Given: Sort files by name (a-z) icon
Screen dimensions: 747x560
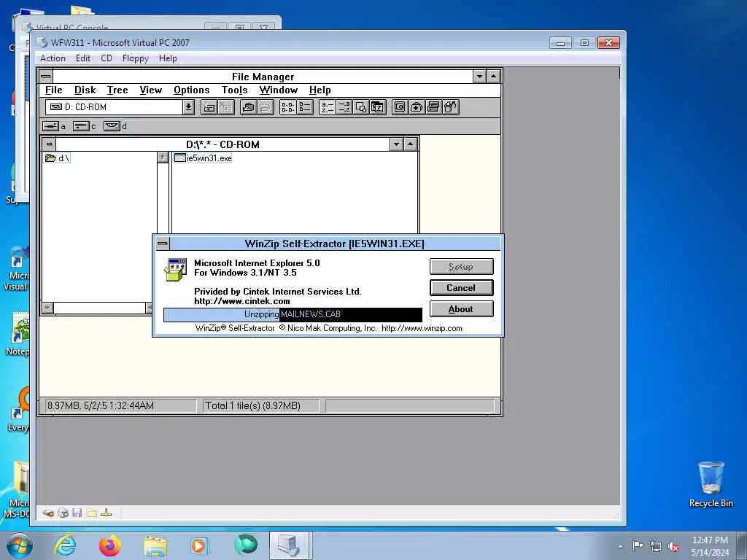Looking at the screenshot, I should pos(327,107).
